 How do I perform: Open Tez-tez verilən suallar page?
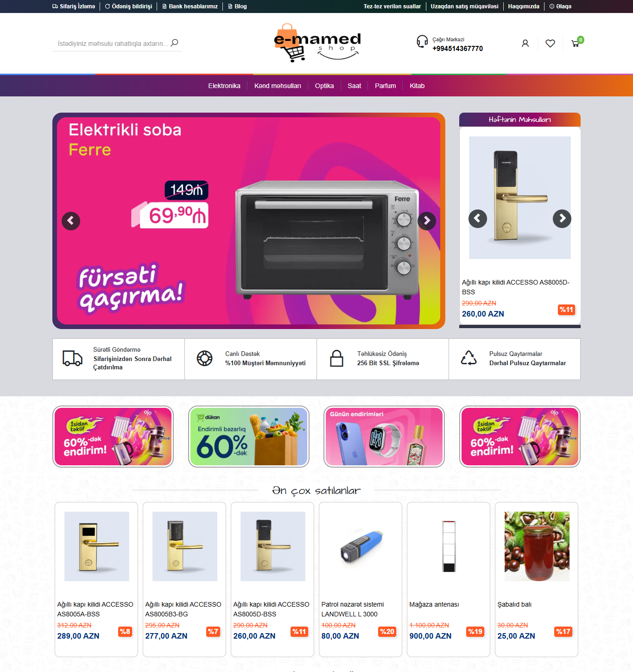[392, 6]
